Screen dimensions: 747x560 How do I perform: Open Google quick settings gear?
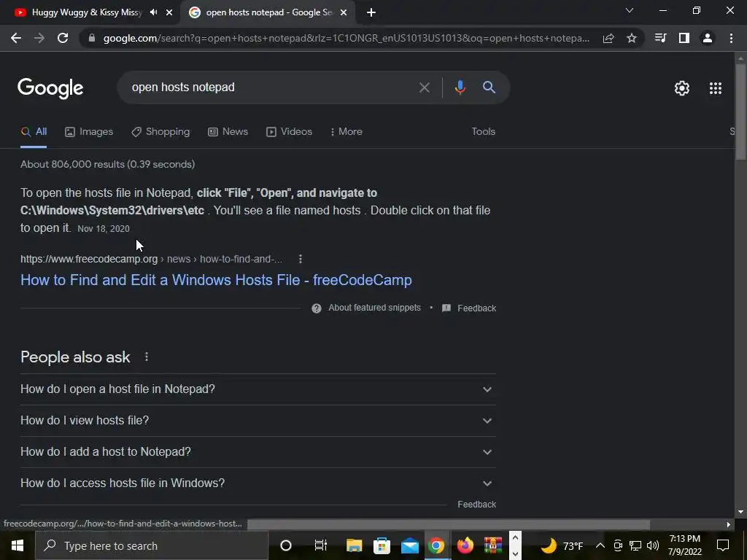point(682,88)
